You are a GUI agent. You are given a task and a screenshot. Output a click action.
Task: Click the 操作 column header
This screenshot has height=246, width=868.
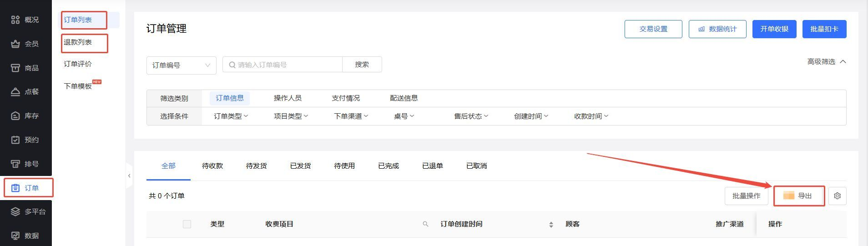pyautogui.click(x=775, y=224)
